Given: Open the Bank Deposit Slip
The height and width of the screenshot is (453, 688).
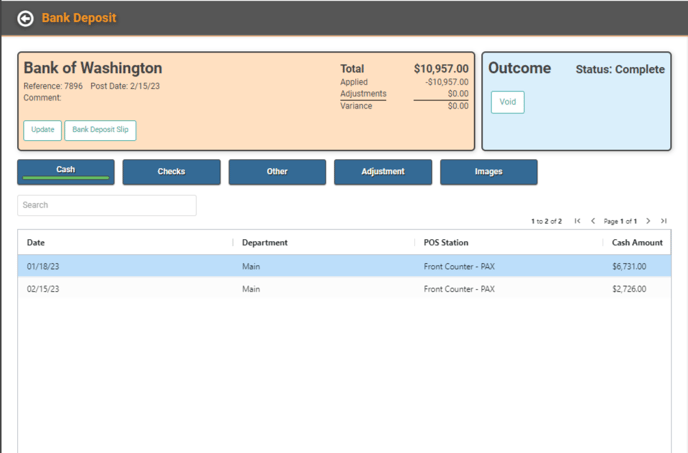Looking at the screenshot, I should click(100, 130).
